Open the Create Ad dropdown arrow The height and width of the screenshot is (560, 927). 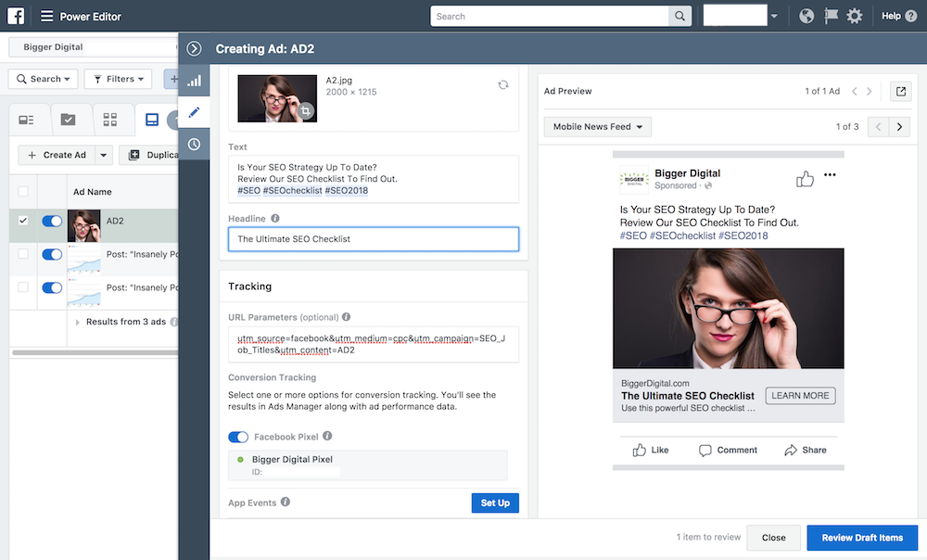pos(104,155)
